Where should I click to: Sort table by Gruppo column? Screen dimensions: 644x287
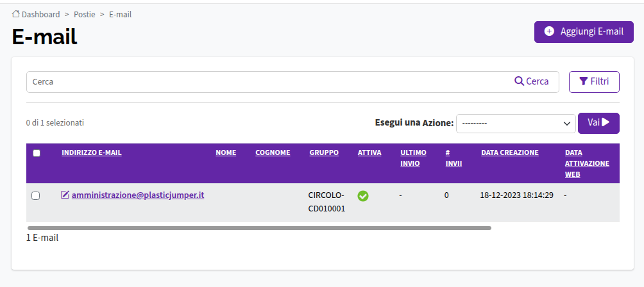coord(324,152)
